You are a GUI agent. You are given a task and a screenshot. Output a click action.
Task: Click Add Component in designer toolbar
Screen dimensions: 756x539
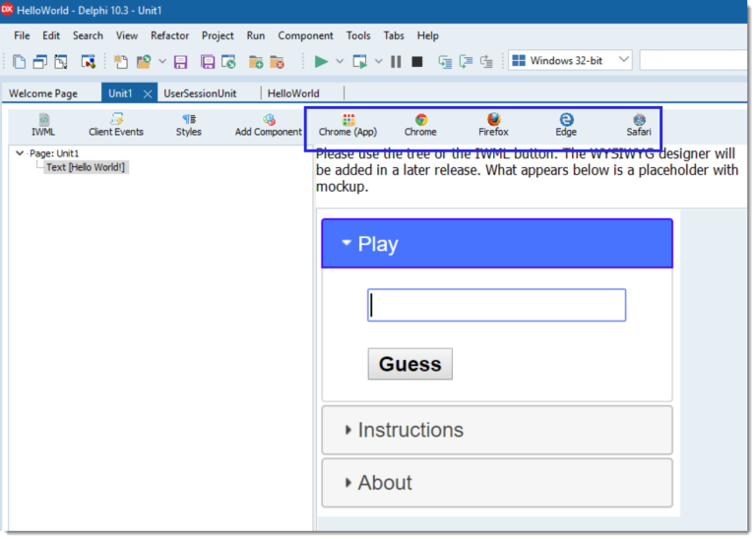[268, 125]
